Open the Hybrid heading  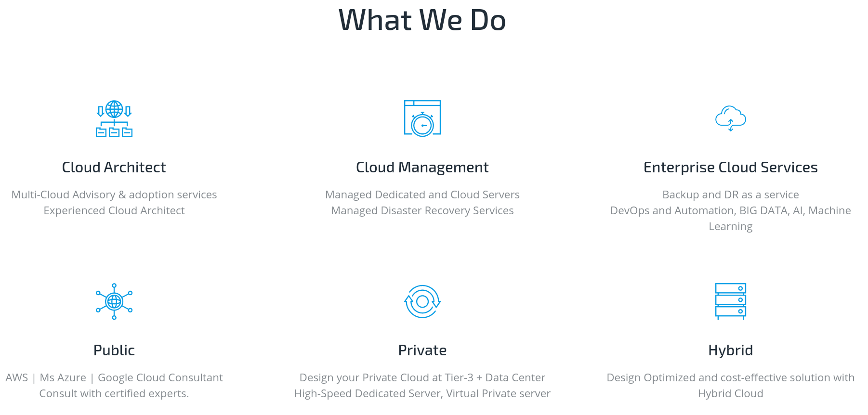731,350
